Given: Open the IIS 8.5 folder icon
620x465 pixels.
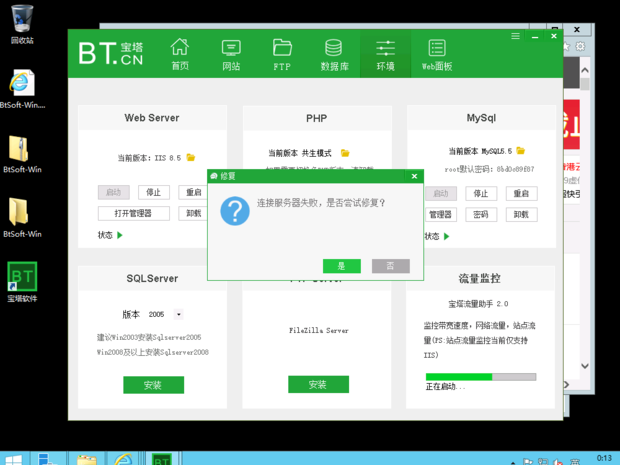Looking at the screenshot, I should point(191,157).
